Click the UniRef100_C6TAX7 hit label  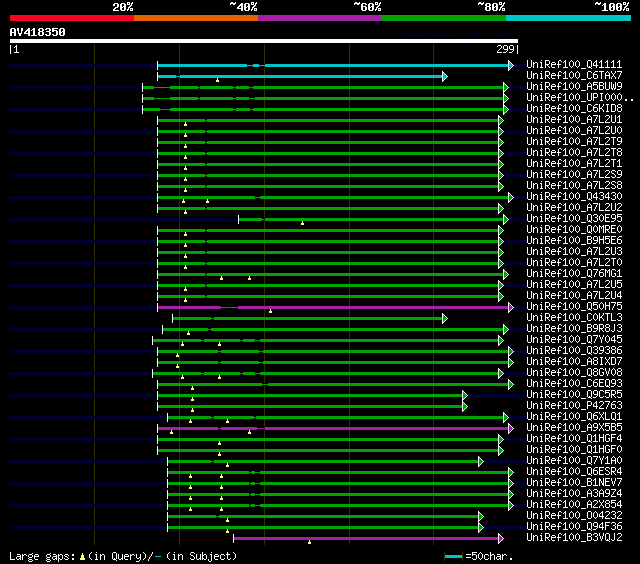click(x=574, y=75)
